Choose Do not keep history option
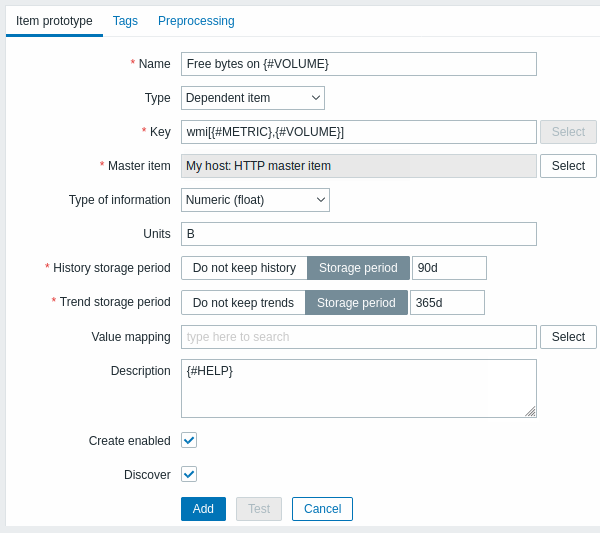The height and width of the screenshot is (533, 600). coord(244,268)
